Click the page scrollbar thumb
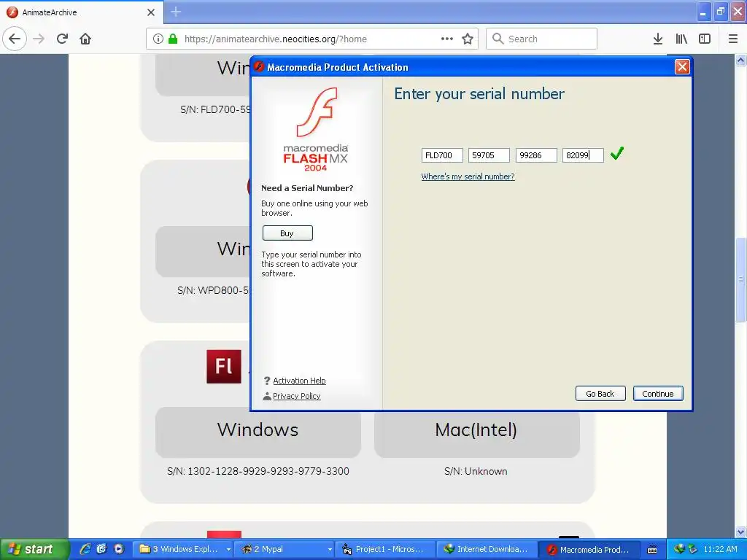747x560 pixels. tap(740, 280)
